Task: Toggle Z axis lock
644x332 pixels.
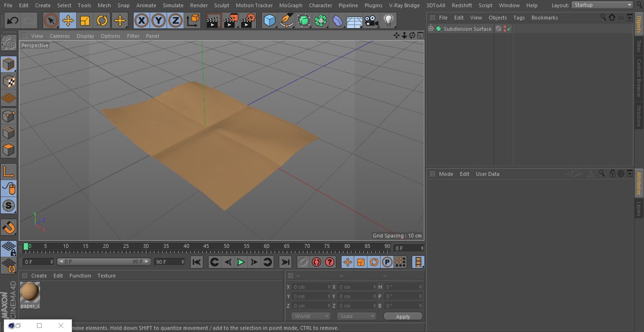Action: pos(175,21)
